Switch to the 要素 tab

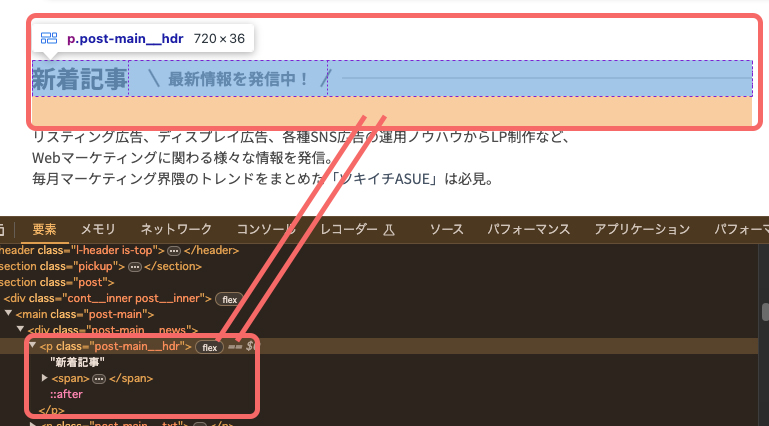tap(44, 229)
